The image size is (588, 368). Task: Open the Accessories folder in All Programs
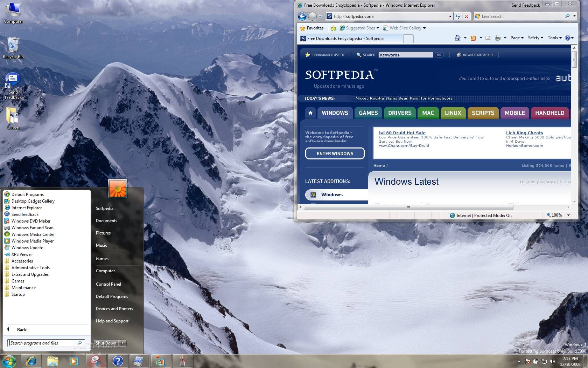point(22,261)
